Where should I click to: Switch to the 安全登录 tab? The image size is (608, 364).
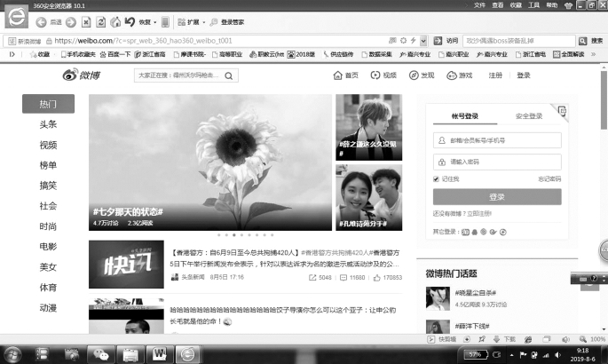coord(529,116)
